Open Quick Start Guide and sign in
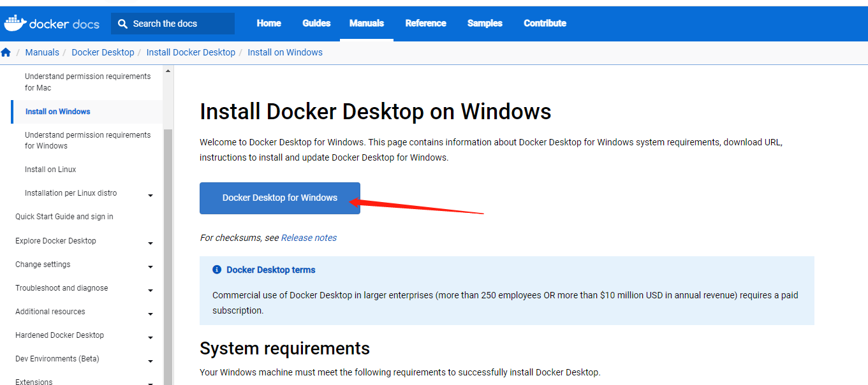Viewport: 868px width, 385px height. point(64,217)
